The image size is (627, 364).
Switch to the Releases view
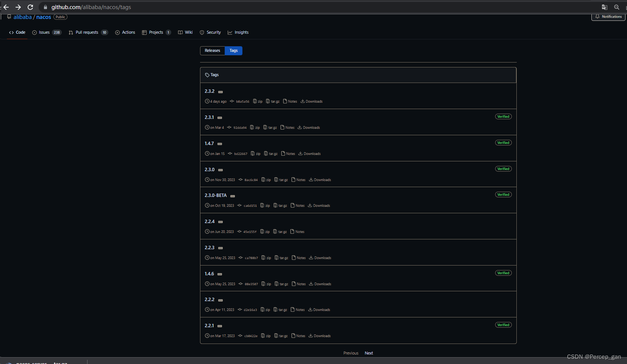point(213,51)
